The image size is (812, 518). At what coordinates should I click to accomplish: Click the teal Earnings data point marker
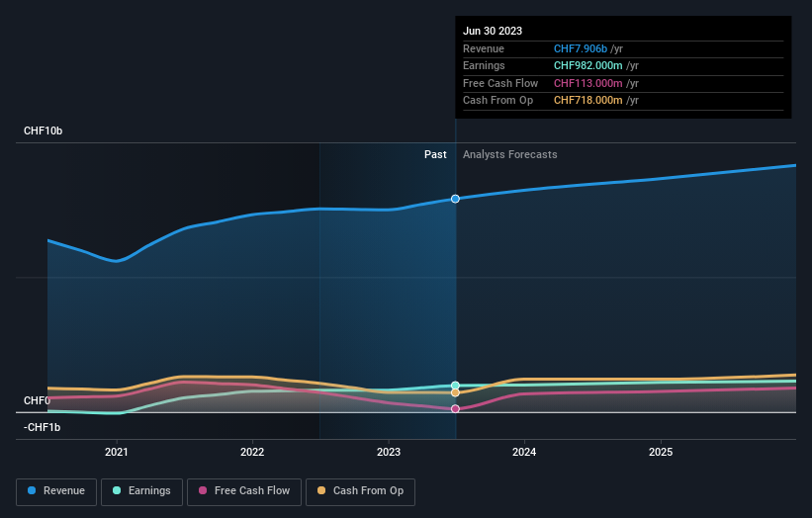(455, 386)
